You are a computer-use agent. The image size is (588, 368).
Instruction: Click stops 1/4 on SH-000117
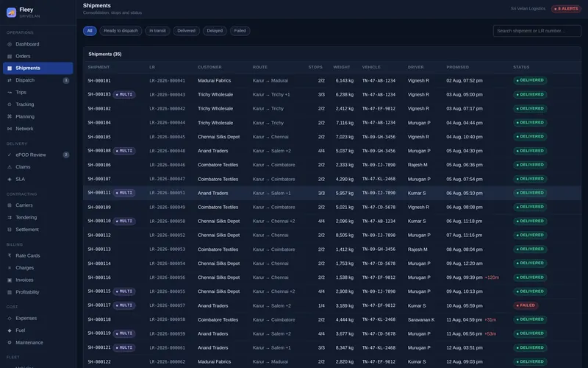[x=321, y=305]
